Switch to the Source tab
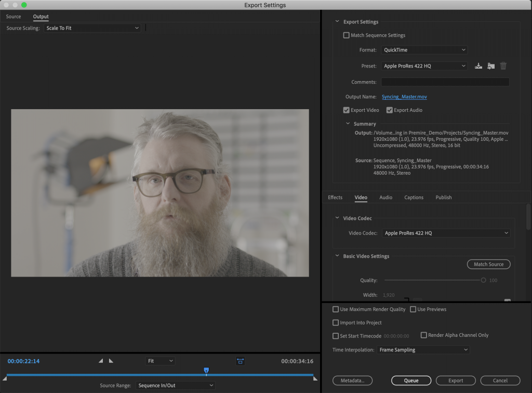Viewport: 532px width, 393px height. pyautogui.click(x=13, y=16)
